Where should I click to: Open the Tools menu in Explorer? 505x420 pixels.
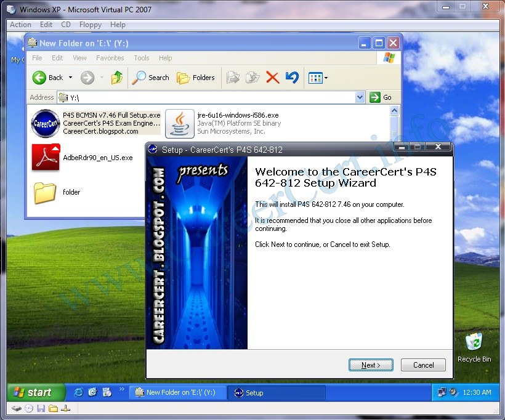pyautogui.click(x=142, y=58)
